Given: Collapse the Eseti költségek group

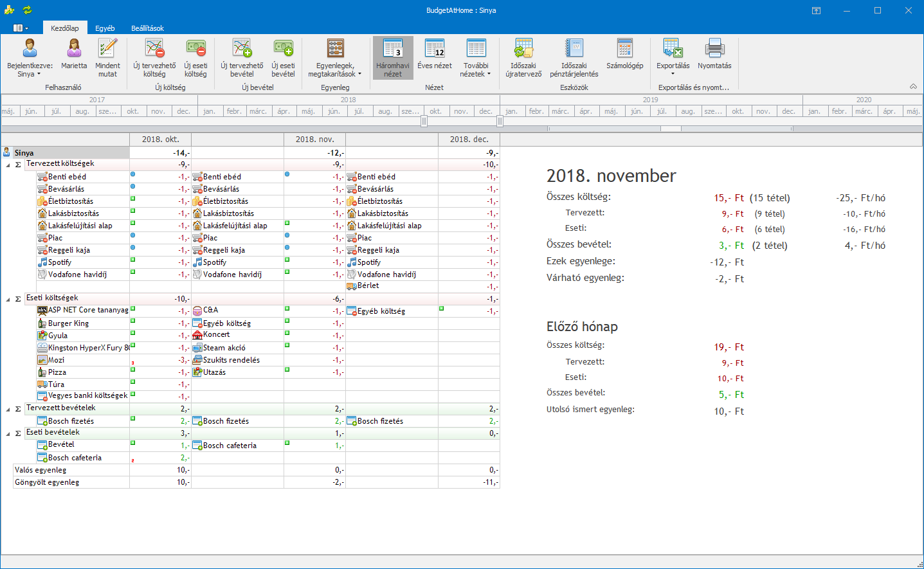Looking at the screenshot, I should [x=8, y=300].
